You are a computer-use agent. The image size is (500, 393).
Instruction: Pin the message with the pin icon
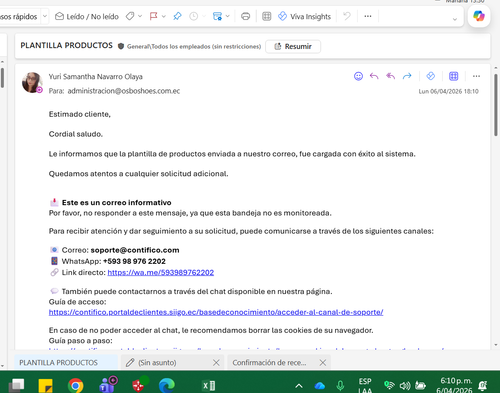177,16
